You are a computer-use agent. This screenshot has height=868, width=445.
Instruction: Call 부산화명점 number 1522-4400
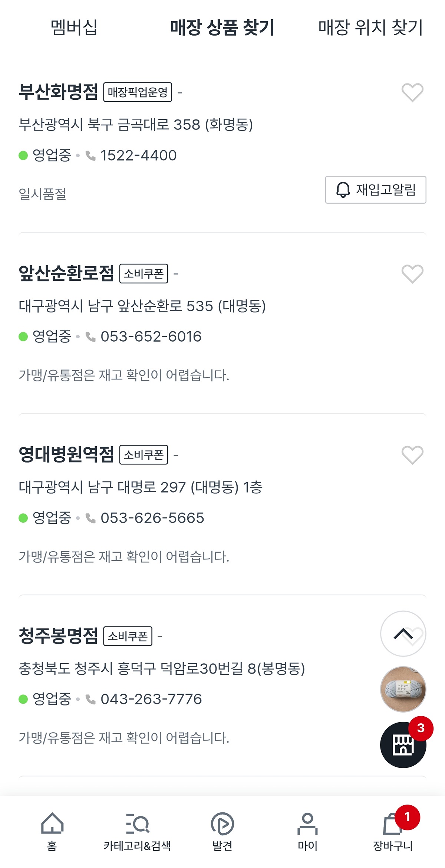click(138, 155)
